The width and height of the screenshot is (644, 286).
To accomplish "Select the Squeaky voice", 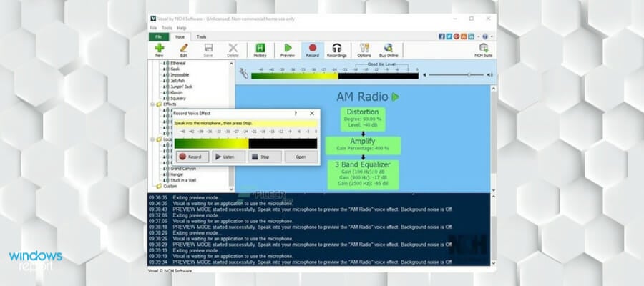I will click(178, 99).
